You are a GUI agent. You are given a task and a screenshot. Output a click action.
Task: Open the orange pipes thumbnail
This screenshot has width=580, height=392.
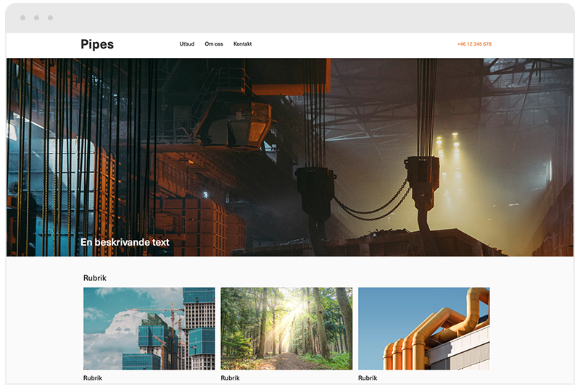point(424,329)
